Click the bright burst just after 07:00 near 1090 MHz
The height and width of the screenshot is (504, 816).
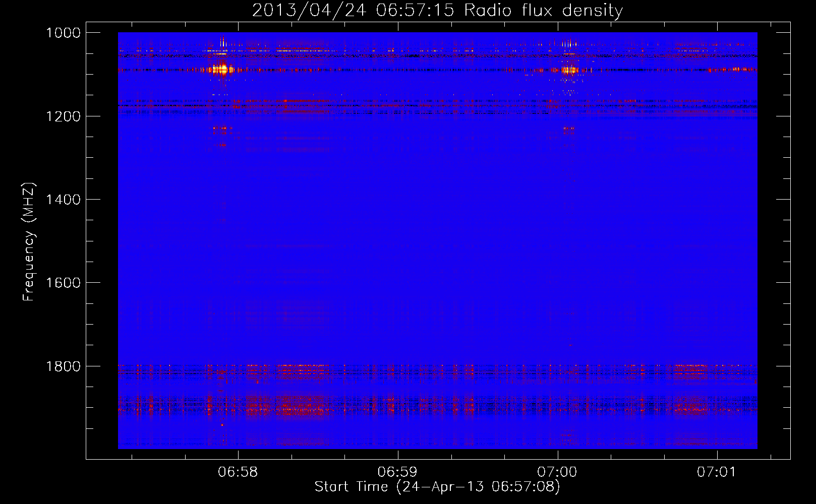click(569, 70)
